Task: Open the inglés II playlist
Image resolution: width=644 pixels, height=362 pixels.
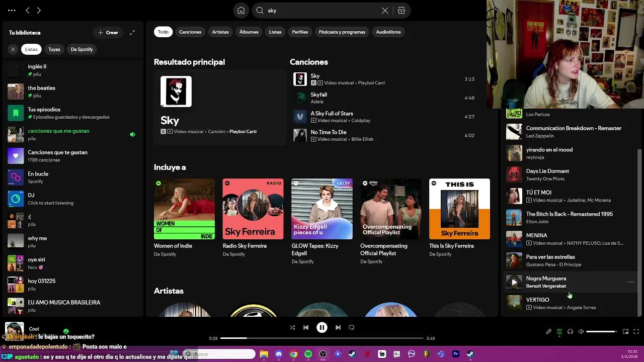Action: click(x=73, y=70)
